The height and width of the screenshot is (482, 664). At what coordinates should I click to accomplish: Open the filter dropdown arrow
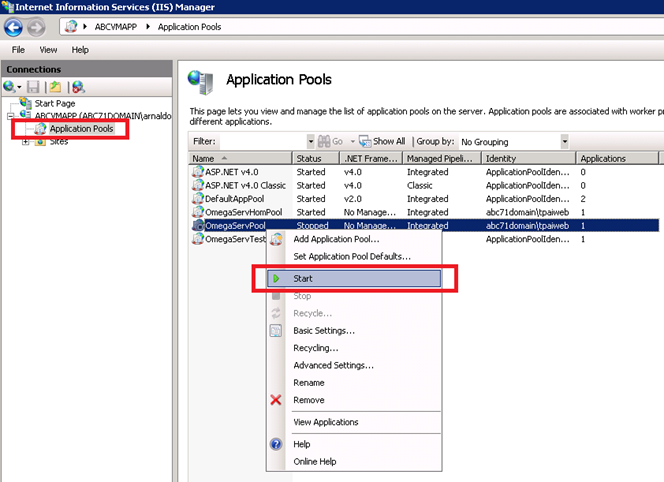pos(310,141)
